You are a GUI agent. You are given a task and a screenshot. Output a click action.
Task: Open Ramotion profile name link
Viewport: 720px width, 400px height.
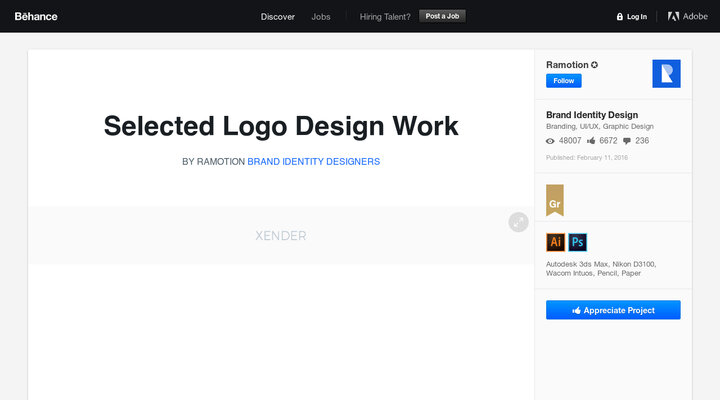[567, 65]
